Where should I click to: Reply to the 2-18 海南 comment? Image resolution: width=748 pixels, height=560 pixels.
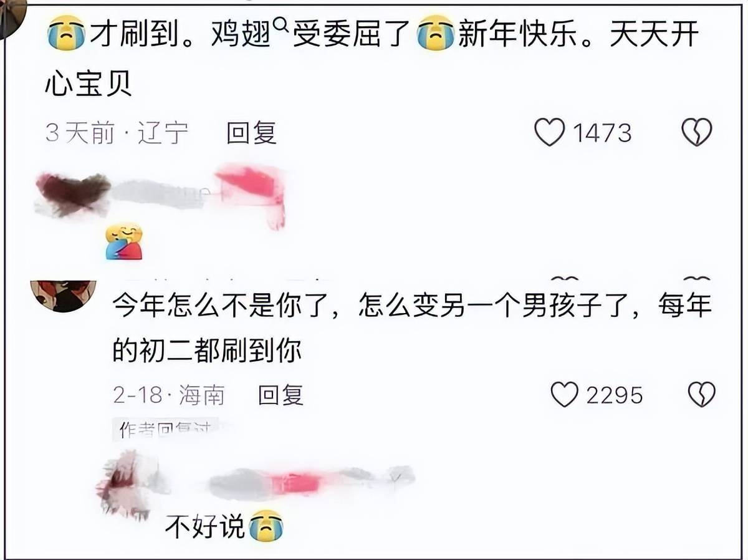(x=281, y=395)
